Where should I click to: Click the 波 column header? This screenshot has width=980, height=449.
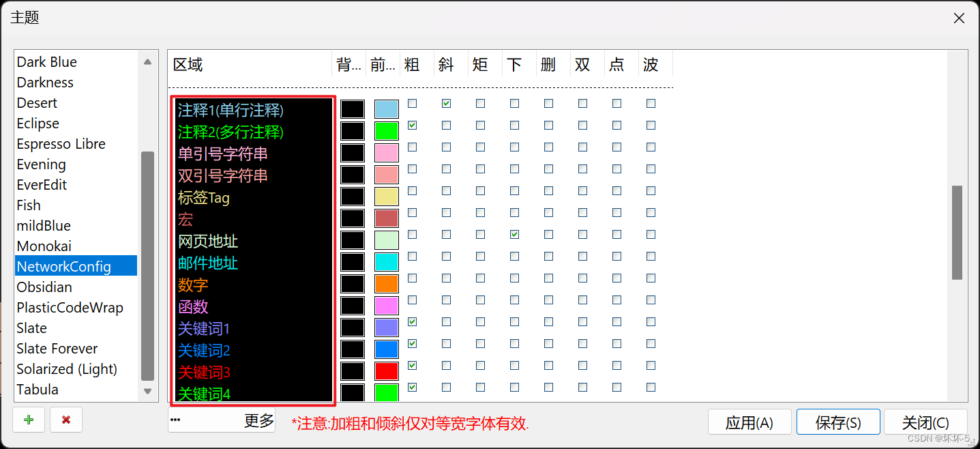tap(655, 65)
